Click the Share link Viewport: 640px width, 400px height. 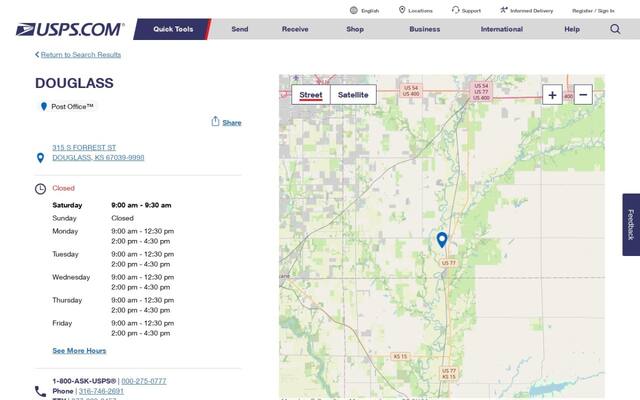pyautogui.click(x=231, y=122)
